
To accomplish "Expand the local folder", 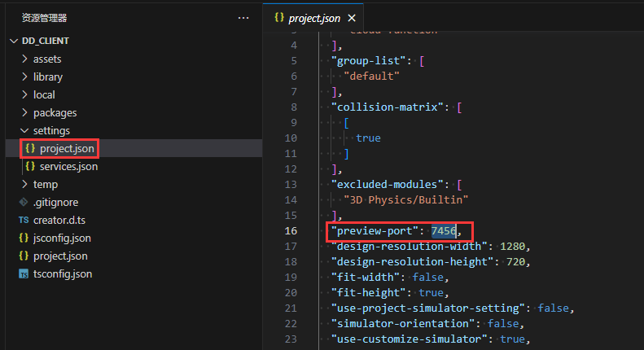I will [x=24, y=94].
